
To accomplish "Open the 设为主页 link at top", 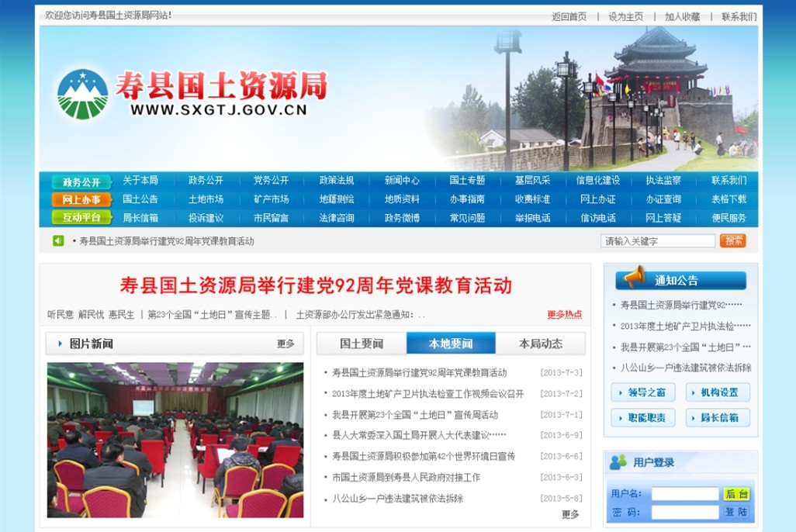I will 625,16.
